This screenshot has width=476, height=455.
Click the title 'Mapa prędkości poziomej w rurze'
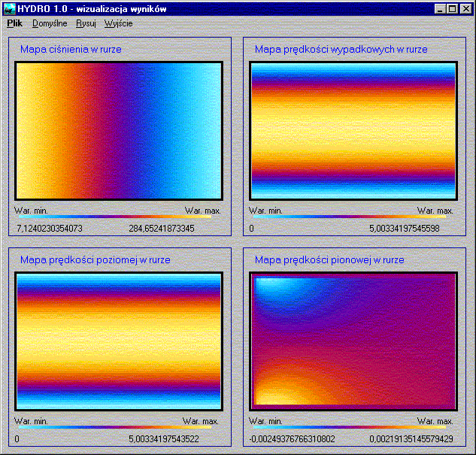coord(95,259)
